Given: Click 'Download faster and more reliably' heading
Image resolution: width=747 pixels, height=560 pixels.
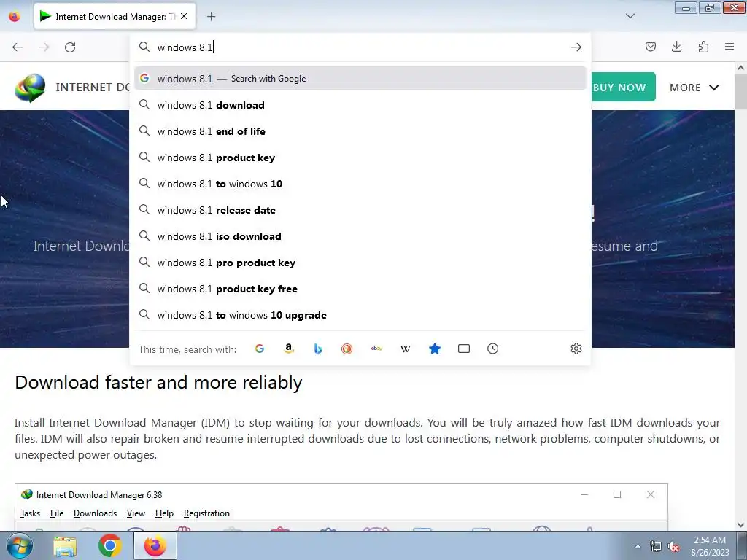Looking at the screenshot, I should pos(158,382).
